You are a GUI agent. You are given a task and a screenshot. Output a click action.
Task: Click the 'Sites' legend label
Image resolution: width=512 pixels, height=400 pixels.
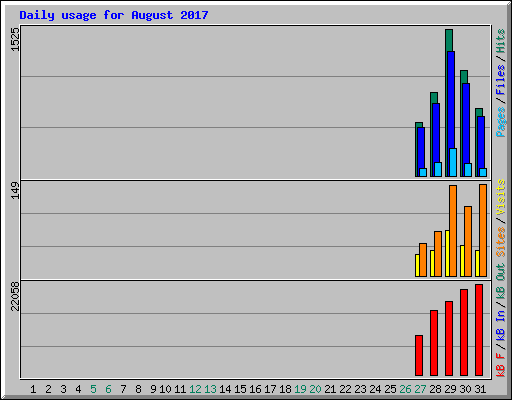(x=501, y=242)
